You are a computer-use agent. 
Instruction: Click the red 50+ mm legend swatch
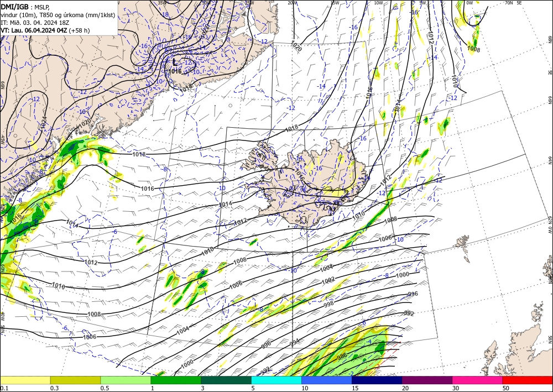pyautogui.click(x=528, y=380)
